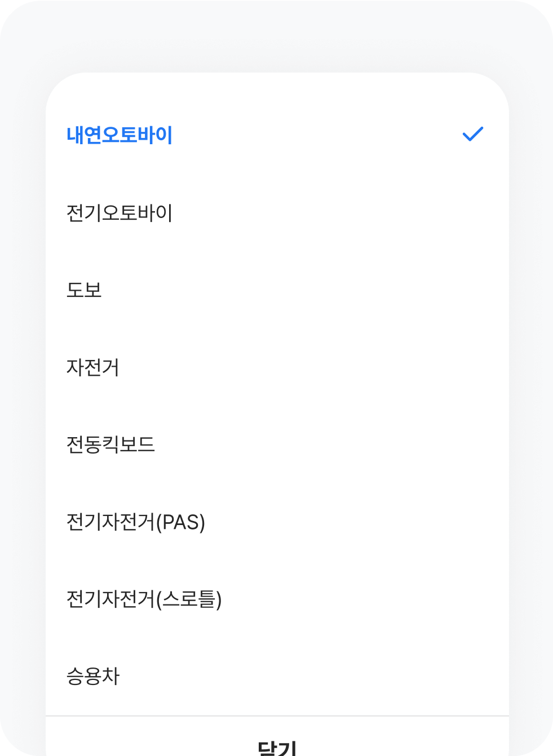Image resolution: width=553 pixels, height=756 pixels.
Task: Click the blue checkmark next to 내연오토바이
Action: pyautogui.click(x=472, y=134)
